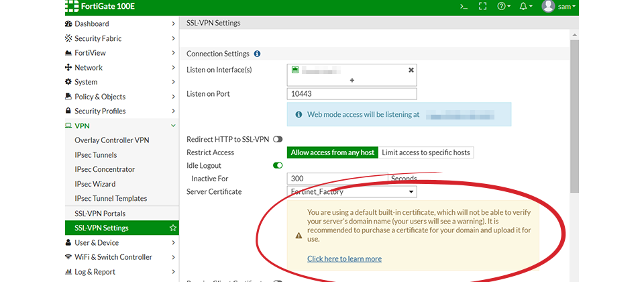Viewport: 644px width, 282px height.
Task: Click the Listen on Port field
Action: click(x=352, y=94)
